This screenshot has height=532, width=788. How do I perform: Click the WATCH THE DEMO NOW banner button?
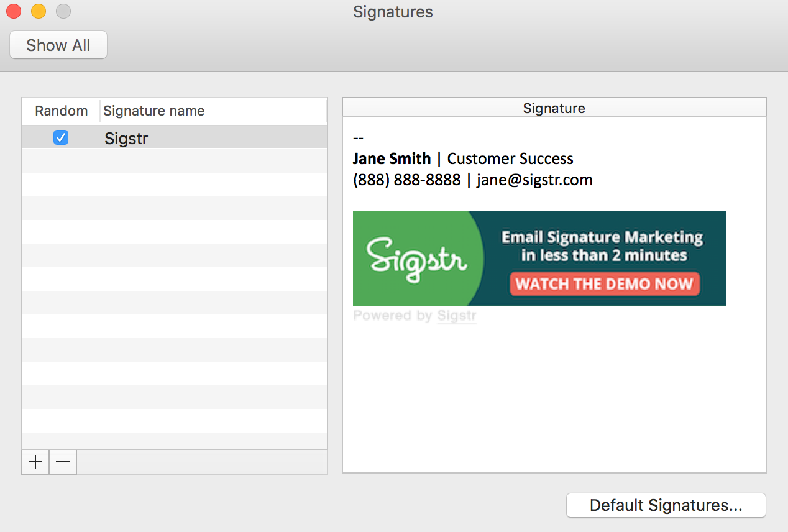tap(605, 284)
